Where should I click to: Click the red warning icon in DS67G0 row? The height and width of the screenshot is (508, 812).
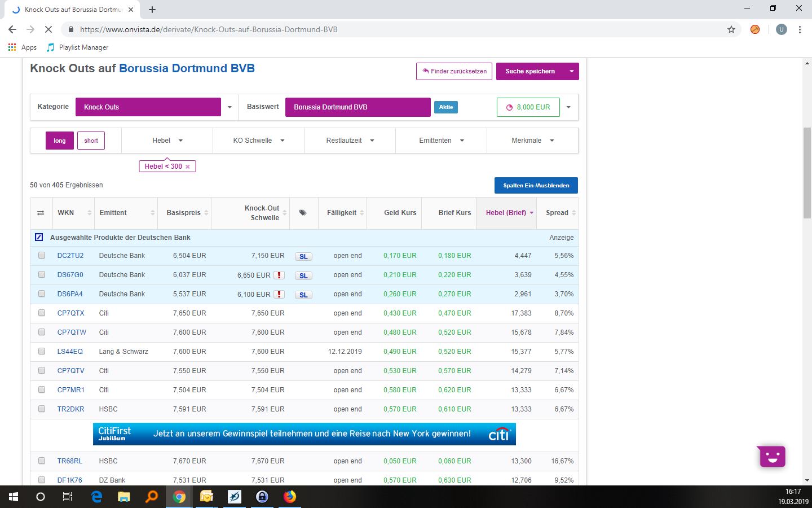[279, 275]
